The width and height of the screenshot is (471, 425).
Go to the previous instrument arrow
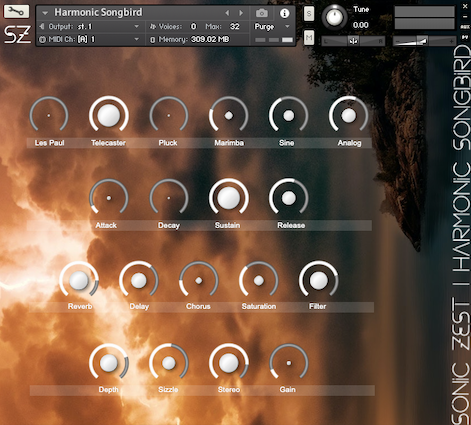click(x=227, y=13)
